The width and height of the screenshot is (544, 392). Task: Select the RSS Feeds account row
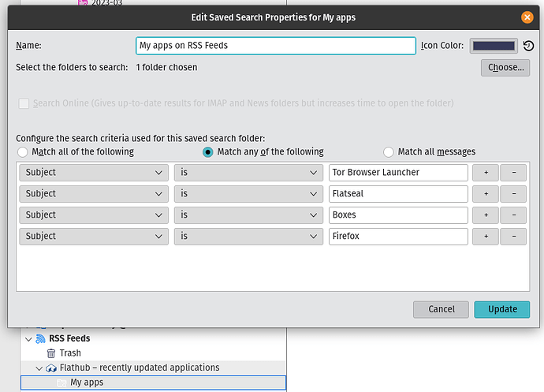click(x=153, y=338)
